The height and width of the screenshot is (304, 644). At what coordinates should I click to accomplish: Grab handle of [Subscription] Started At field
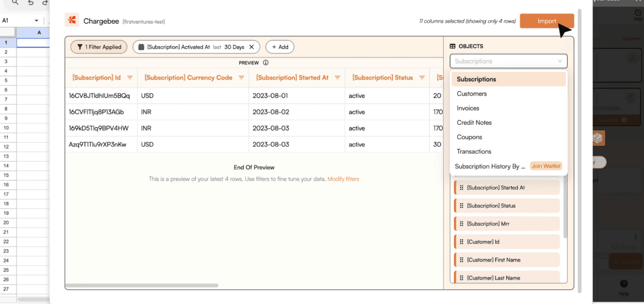[462, 188]
